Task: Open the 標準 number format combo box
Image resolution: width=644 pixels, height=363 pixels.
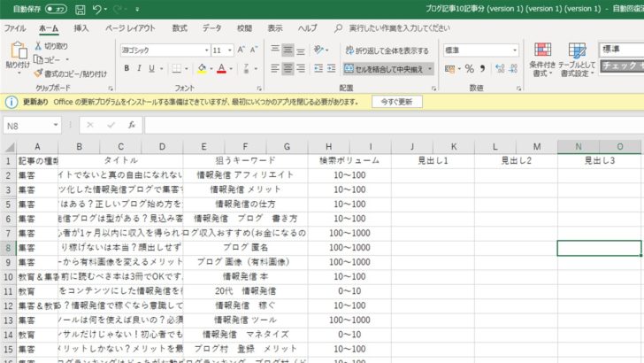Action: 480,50
